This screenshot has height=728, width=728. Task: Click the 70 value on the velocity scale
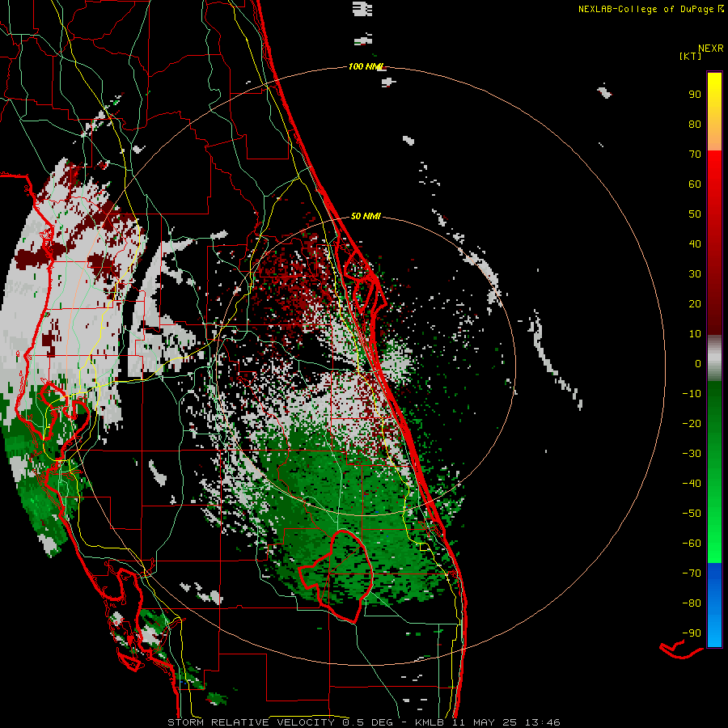[695, 154]
